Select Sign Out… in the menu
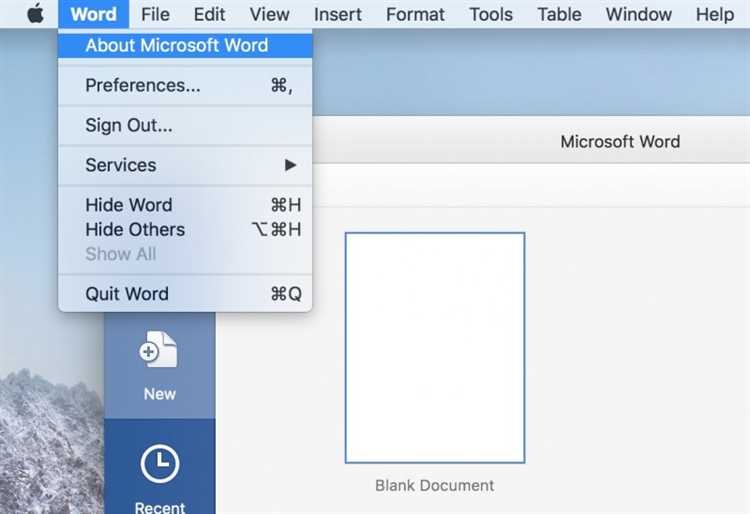This screenshot has width=750, height=514. click(x=185, y=125)
